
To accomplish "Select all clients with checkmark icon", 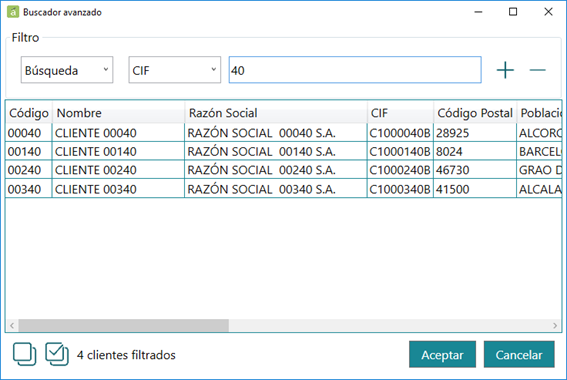I will point(57,354).
